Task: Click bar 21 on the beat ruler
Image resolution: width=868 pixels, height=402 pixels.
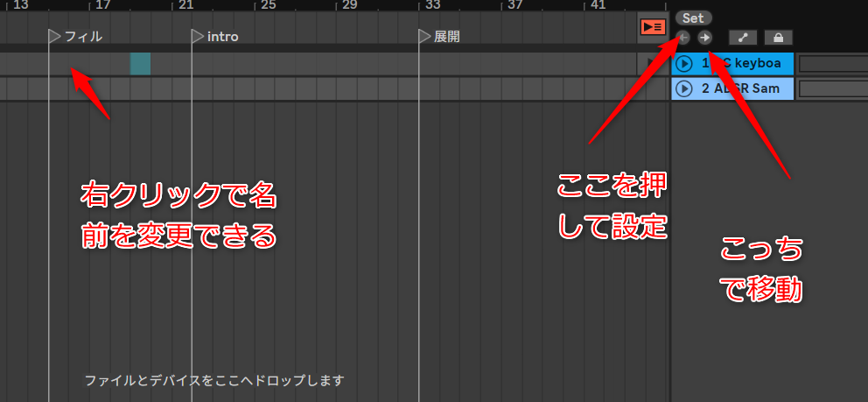Action: [x=185, y=5]
